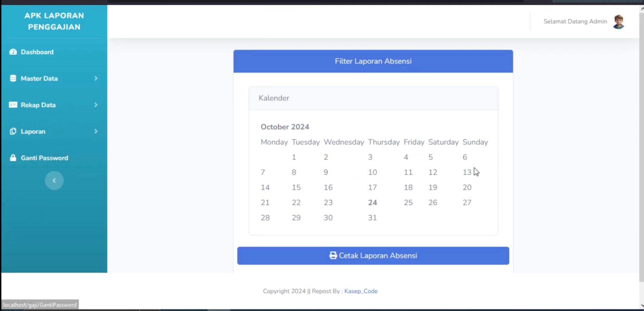
Task: Expand the Rekap Data submenu chevron
Action: (x=96, y=105)
